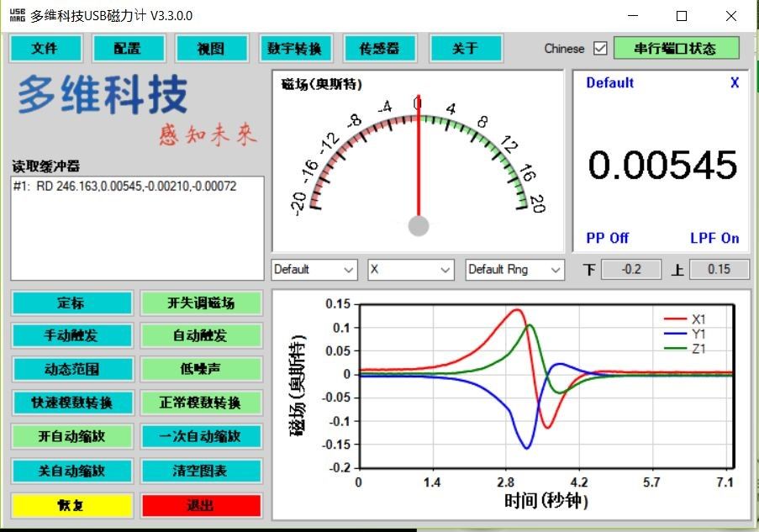759x532 pixels.
Task: Trigger a 手动触发 manual trigger
Action: coord(71,335)
